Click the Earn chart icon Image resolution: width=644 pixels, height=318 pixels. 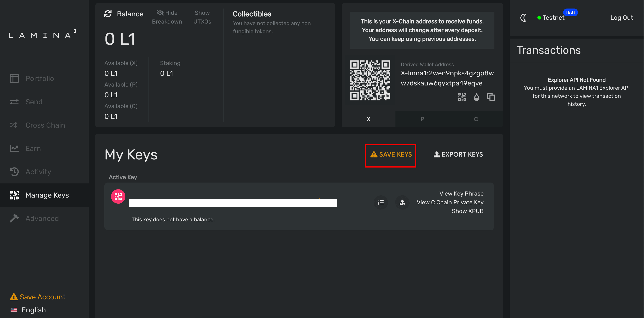tap(14, 148)
